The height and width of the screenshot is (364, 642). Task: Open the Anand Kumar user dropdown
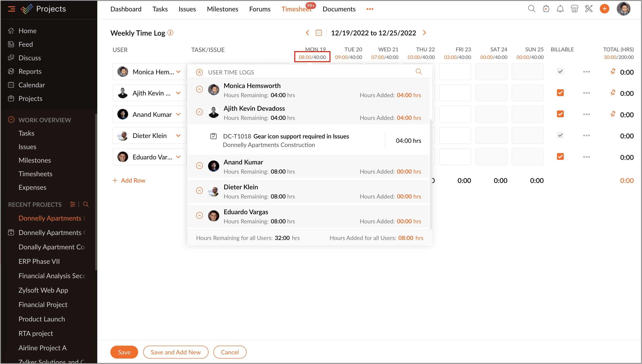coord(178,114)
